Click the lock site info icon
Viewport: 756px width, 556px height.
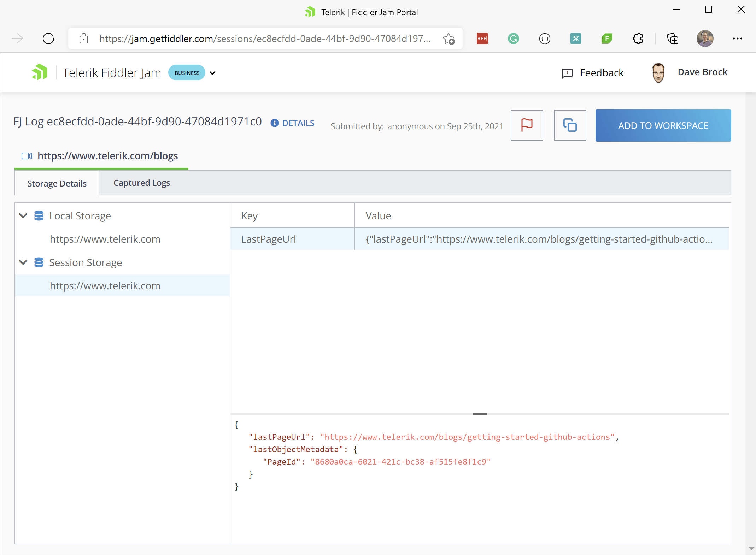[x=84, y=39]
